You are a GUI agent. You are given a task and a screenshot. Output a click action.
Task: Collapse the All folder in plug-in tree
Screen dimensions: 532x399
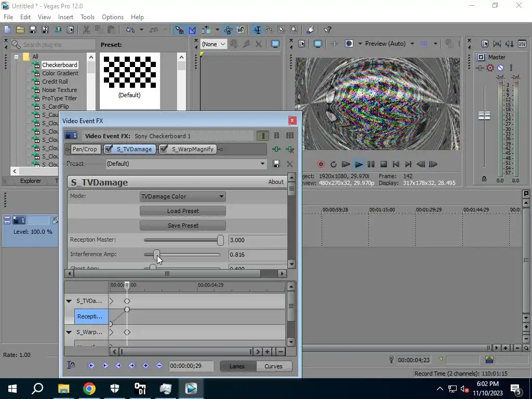coord(16,57)
